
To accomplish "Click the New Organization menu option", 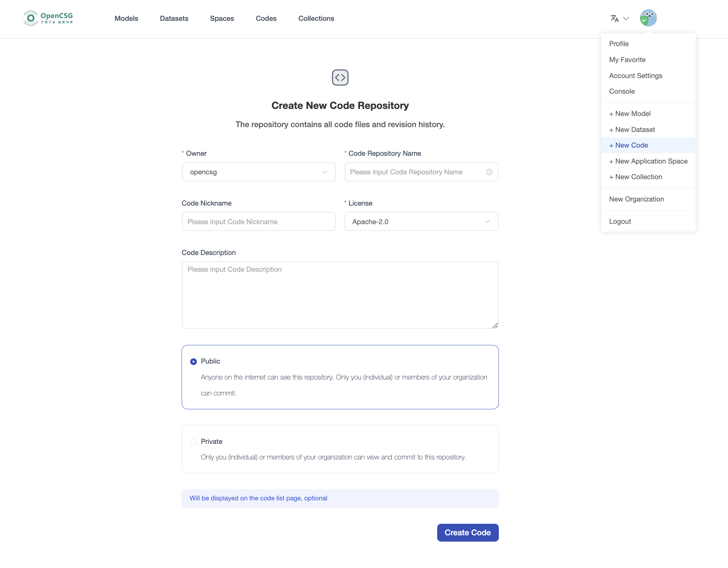I will [x=636, y=198].
